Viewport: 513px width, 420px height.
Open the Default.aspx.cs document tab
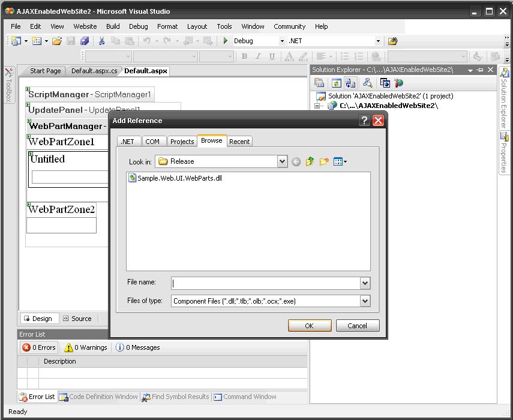click(94, 71)
